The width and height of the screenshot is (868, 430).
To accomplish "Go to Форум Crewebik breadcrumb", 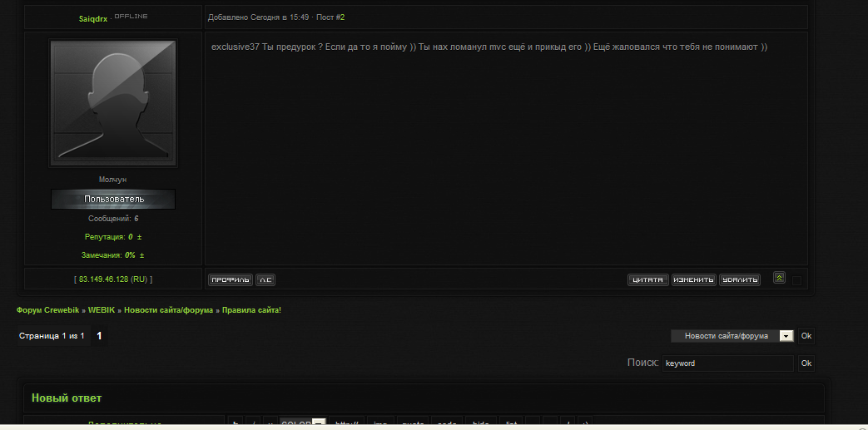I will coord(48,310).
